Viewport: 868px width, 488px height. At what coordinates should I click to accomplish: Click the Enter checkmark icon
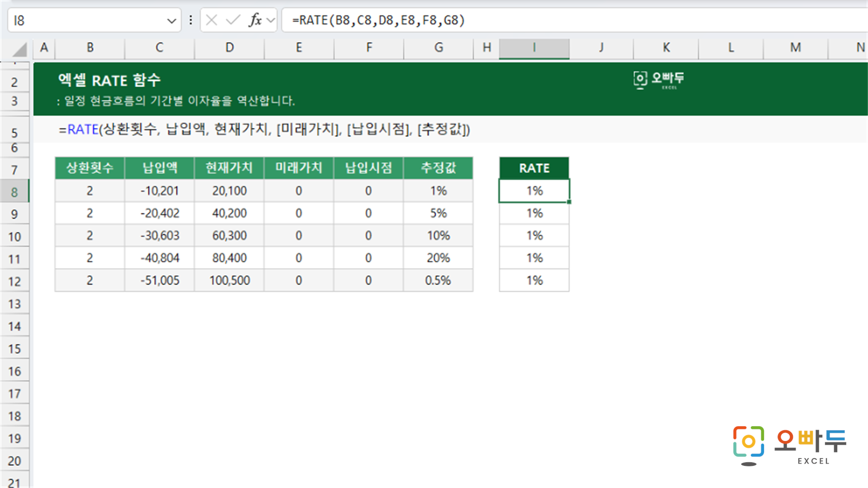coord(233,20)
